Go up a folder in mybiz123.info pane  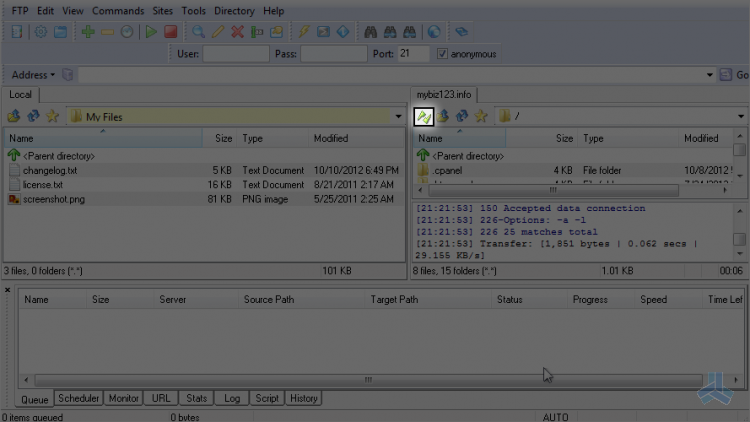click(x=443, y=116)
